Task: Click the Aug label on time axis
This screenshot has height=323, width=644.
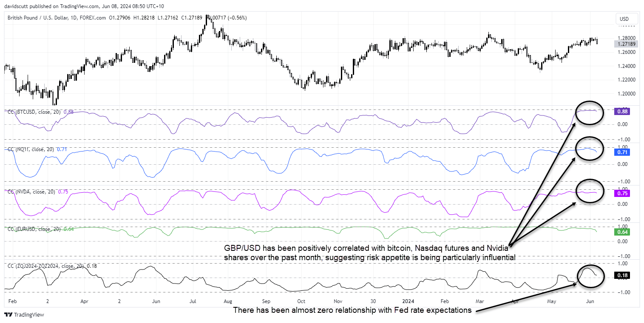Action: click(x=229, y=301)
